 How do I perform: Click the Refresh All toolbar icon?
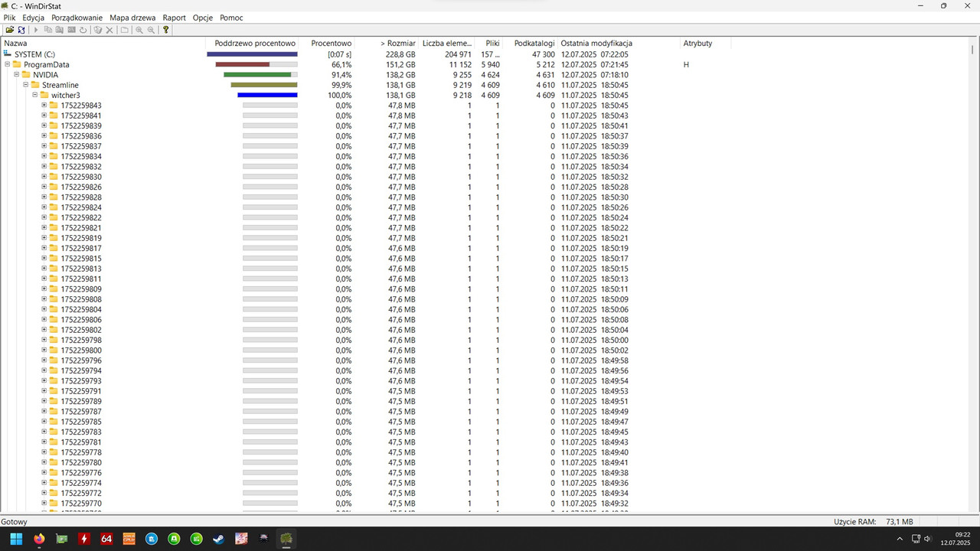pyautogui.click(x=21, y=30)
